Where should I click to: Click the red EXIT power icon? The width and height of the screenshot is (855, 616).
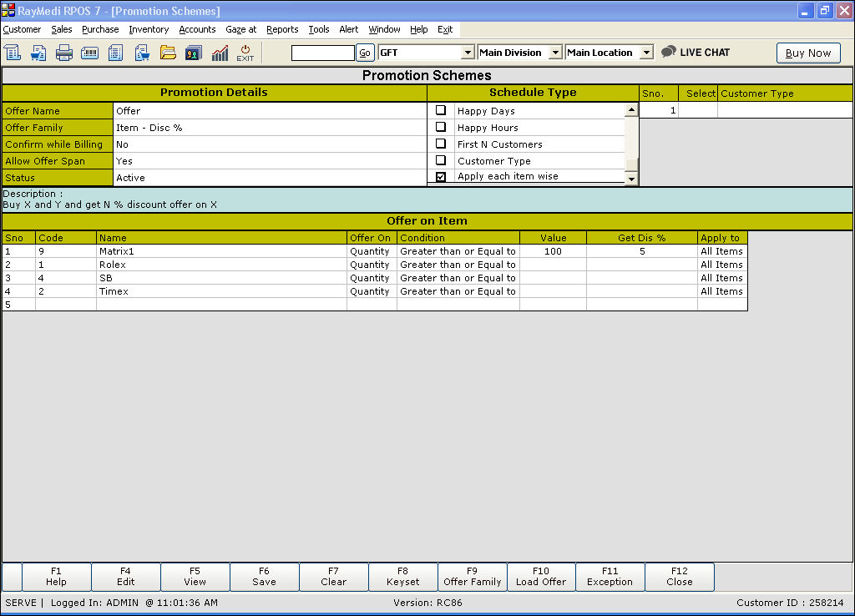(245, 53)
